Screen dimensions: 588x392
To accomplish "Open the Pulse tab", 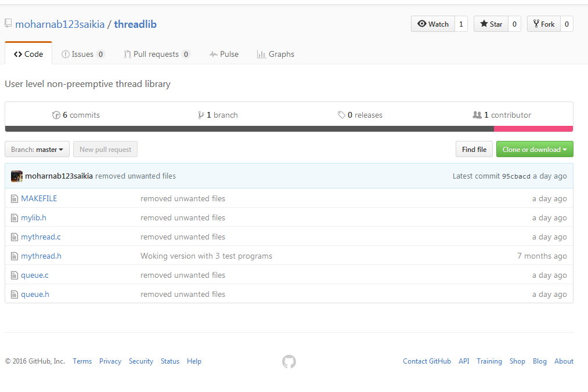I will [224, 54].
